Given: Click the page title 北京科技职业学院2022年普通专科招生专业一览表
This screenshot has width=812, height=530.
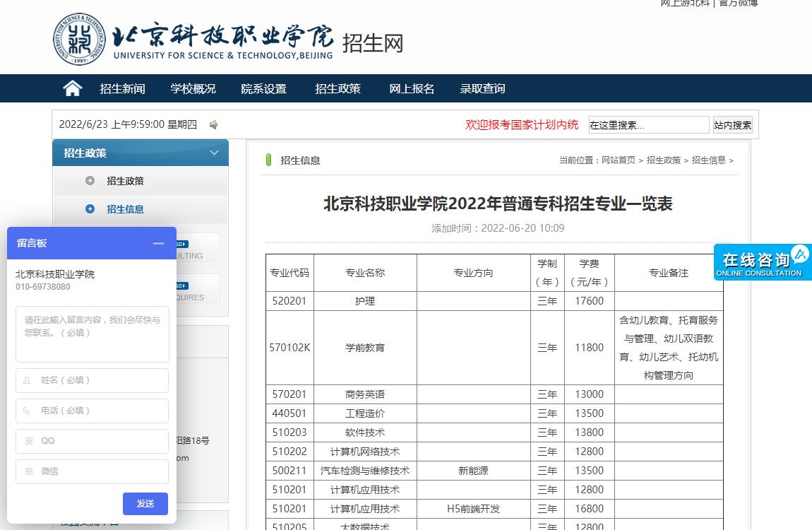Looking at the screenshot, I should [498, 204].
